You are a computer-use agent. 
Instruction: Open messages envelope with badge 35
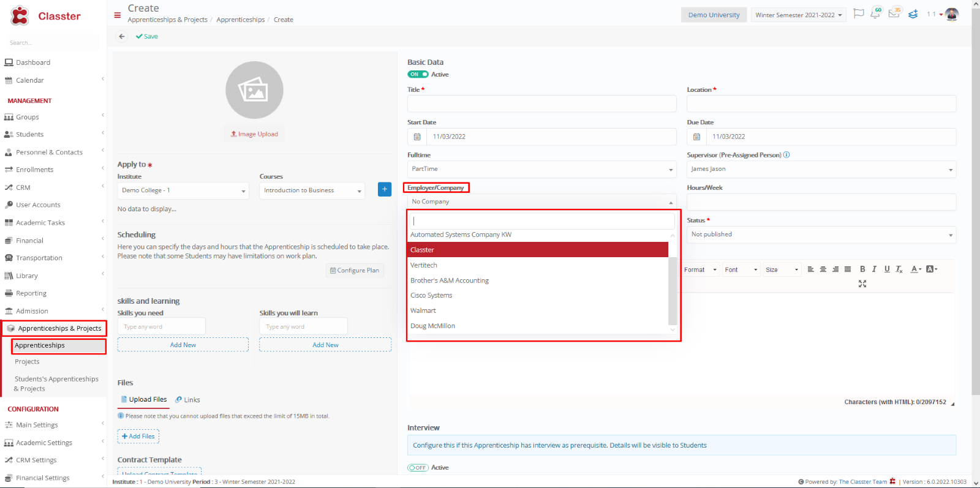(x=894, y=13)
